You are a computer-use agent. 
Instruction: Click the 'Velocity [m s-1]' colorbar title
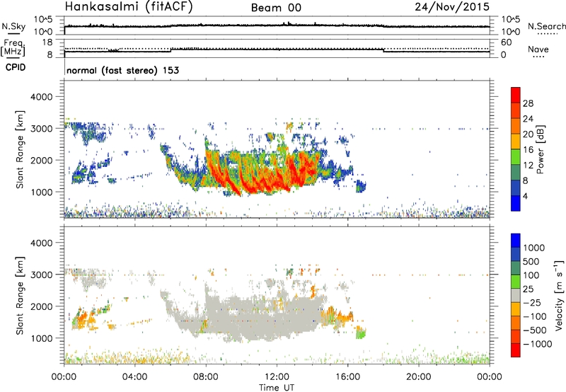(x=559, y=295)
